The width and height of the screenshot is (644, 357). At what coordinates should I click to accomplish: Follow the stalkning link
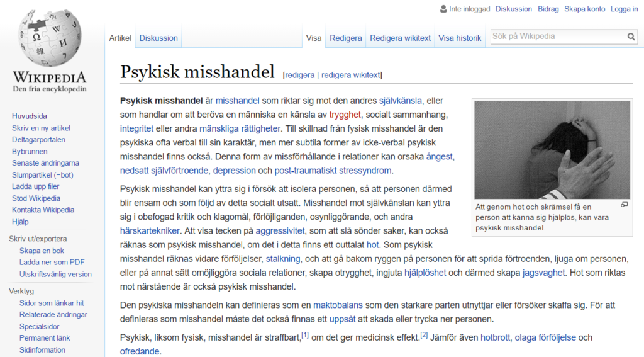click(x=283, y=259)
